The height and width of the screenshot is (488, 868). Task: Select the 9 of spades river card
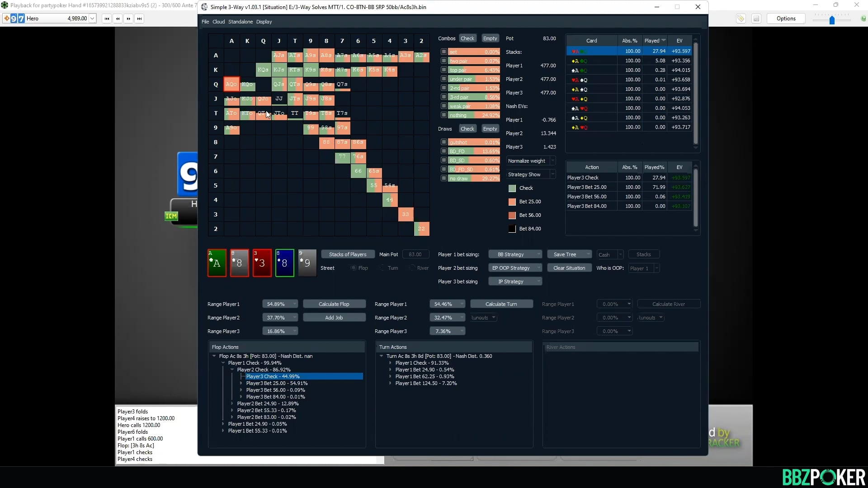point(307,263)
